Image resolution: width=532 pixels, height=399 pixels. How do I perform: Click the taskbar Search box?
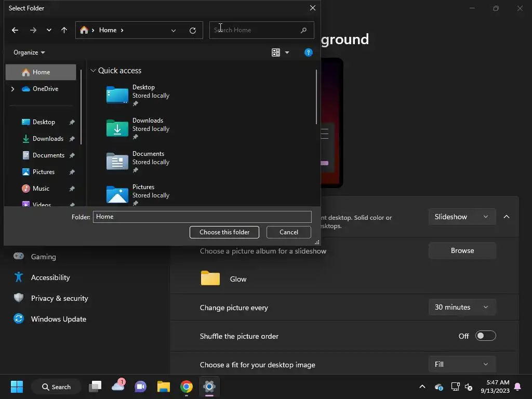click(56, 387)
